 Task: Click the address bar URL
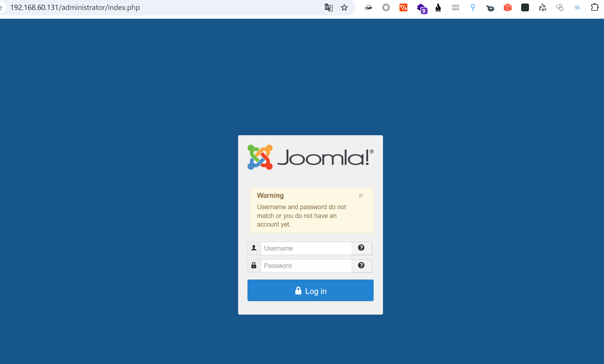tap(75, 7)
